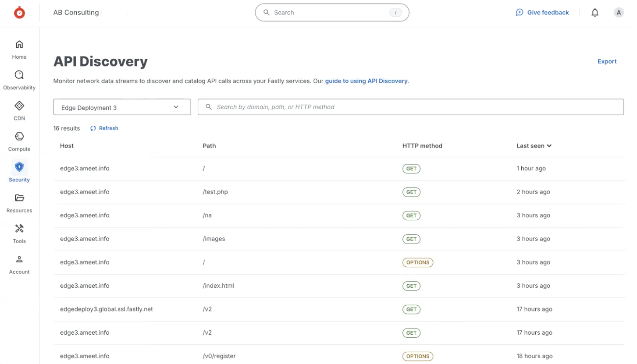
Task: Click the Fastly logo top left
Action: pyautogui.click(x=19, y=12)
